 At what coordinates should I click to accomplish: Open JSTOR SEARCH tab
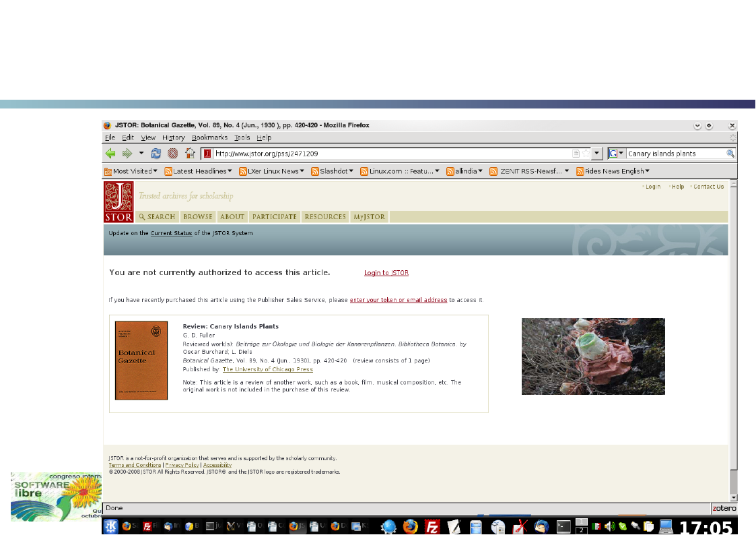tap(157, 217)
